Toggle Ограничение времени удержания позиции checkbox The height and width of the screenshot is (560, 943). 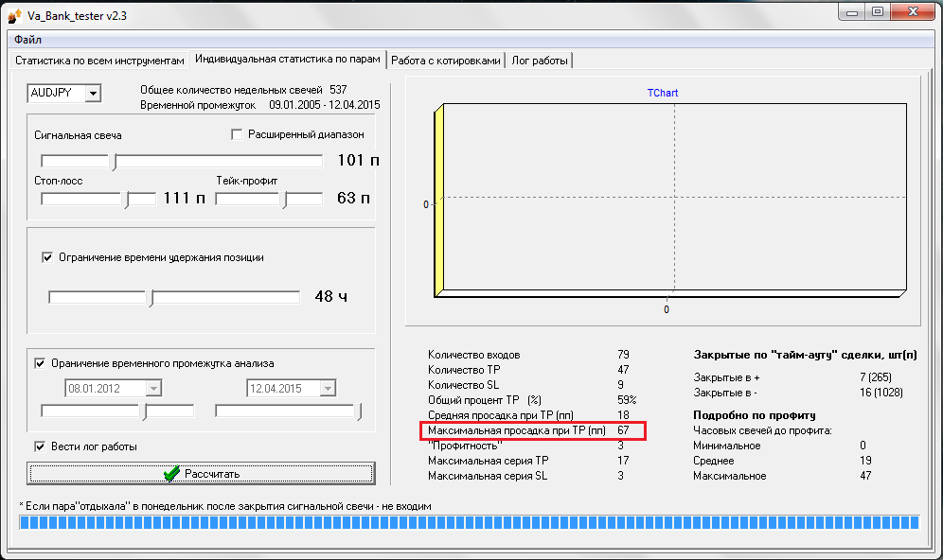(x=47, y=257)
